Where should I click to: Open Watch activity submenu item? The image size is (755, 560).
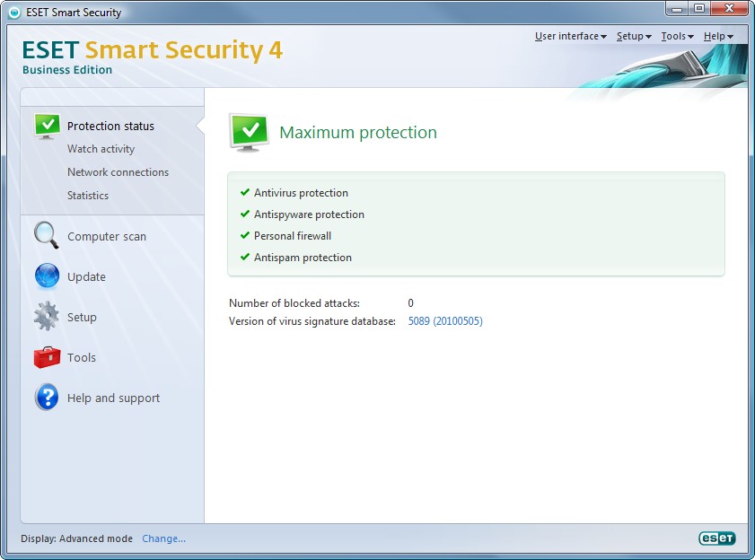coord(101,149)
